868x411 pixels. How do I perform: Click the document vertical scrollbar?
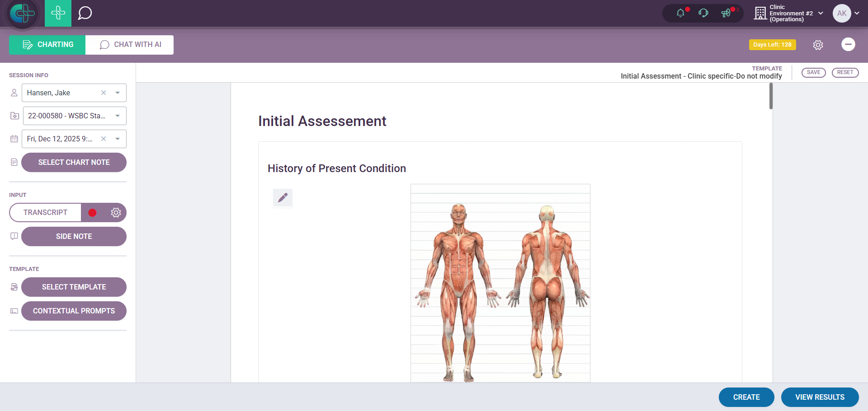coord(771,97)
